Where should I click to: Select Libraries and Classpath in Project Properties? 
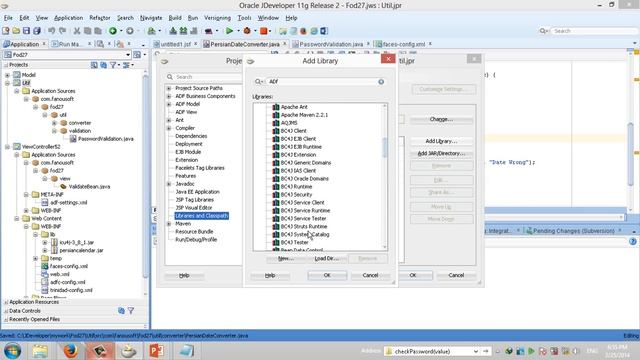coord(202,216)
